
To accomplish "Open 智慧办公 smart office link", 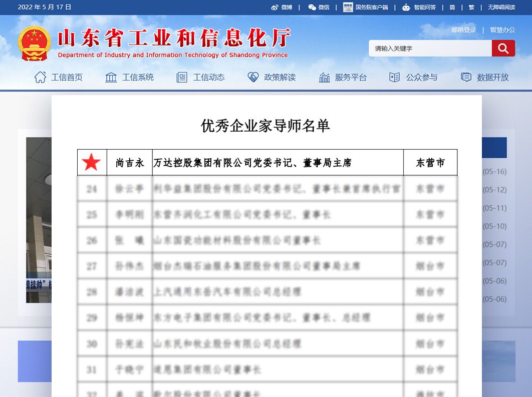I will coord(502,30).
